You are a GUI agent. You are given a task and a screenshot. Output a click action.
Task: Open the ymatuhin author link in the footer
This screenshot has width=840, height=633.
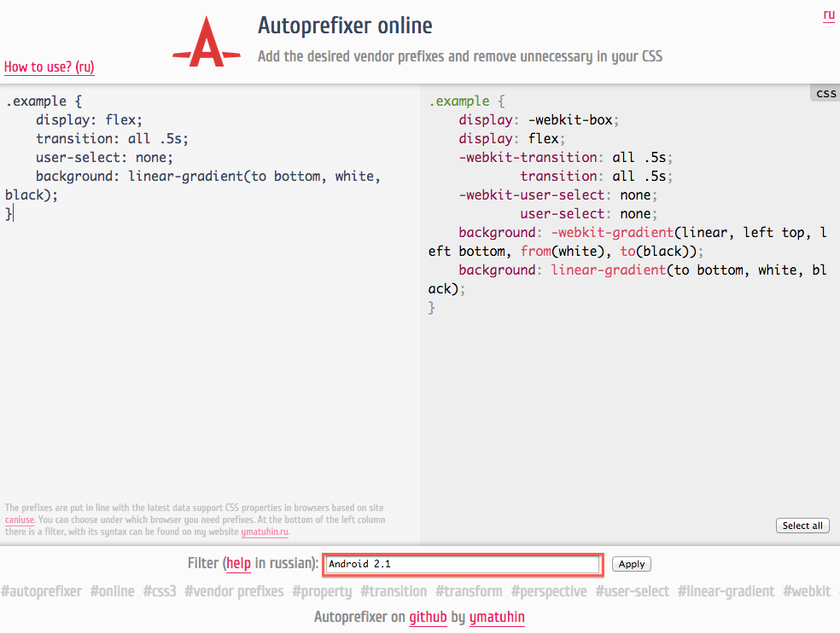point(497,617)
